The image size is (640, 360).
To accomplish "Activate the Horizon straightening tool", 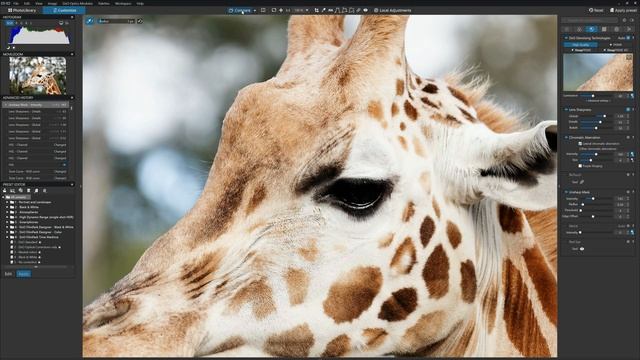I will click(x=330, y=10).
